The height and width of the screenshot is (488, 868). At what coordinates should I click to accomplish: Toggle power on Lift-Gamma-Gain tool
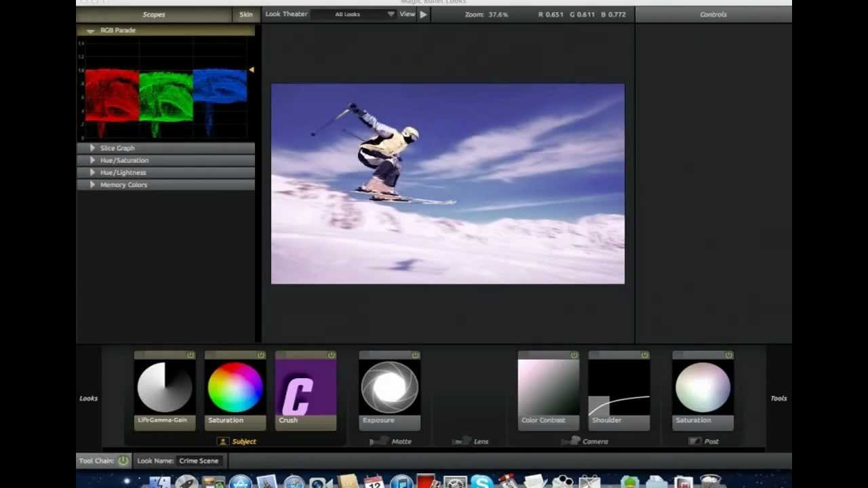pyautogui.click(x=191, y=355)
